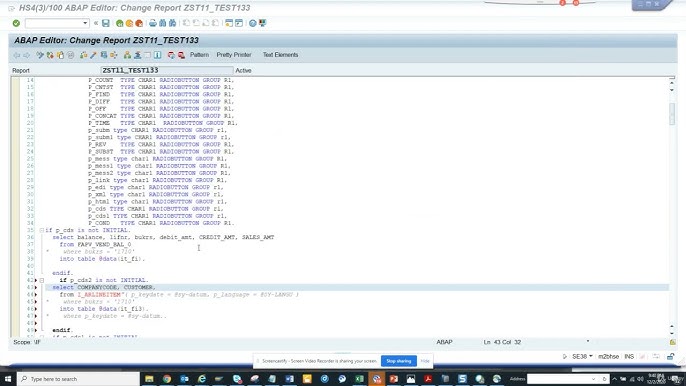Click the Pattern button
Screen dimensions: 686x386
pyautogui.click(x=199, y=55)
